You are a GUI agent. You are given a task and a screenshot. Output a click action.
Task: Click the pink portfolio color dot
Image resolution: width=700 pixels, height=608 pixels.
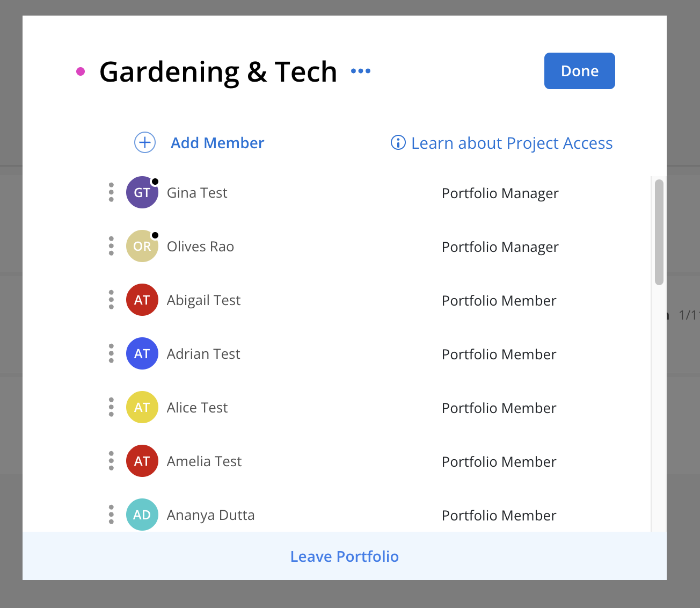pyautogui.click(x=81, y=71)
